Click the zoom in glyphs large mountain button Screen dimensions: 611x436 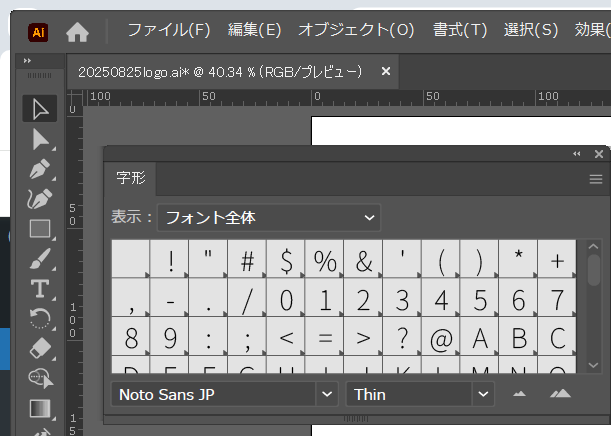560,394
